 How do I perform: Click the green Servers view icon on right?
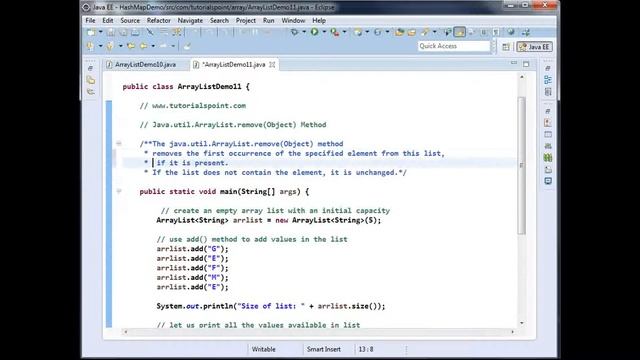click(548, 158)
